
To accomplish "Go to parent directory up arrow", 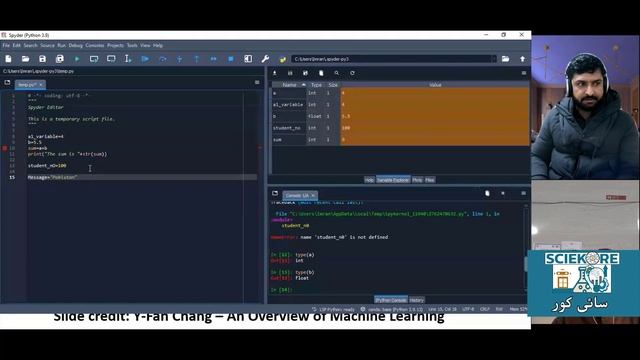I will pyautogui.click(x=522, y=59).
